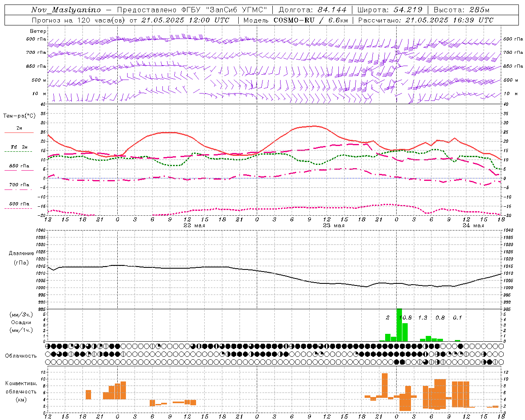
Task: Click the Конвективн. convective cloud label
Action: point(21,383)
